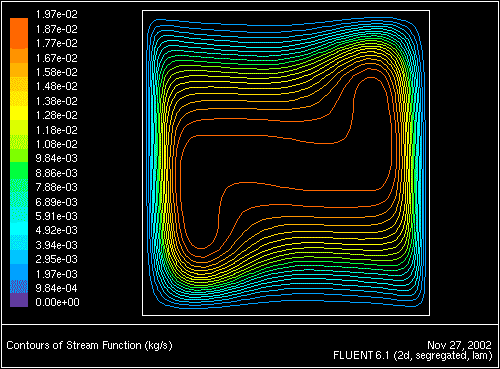This screenshot has height=369, width=500.
Task: Click the 1.97e-02 legend value
Action: [57, 14]
